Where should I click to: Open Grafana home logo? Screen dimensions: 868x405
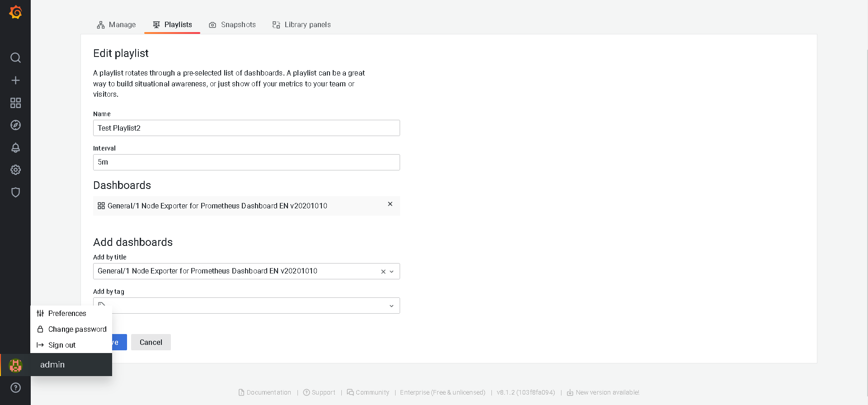click(x=15, y=12)
